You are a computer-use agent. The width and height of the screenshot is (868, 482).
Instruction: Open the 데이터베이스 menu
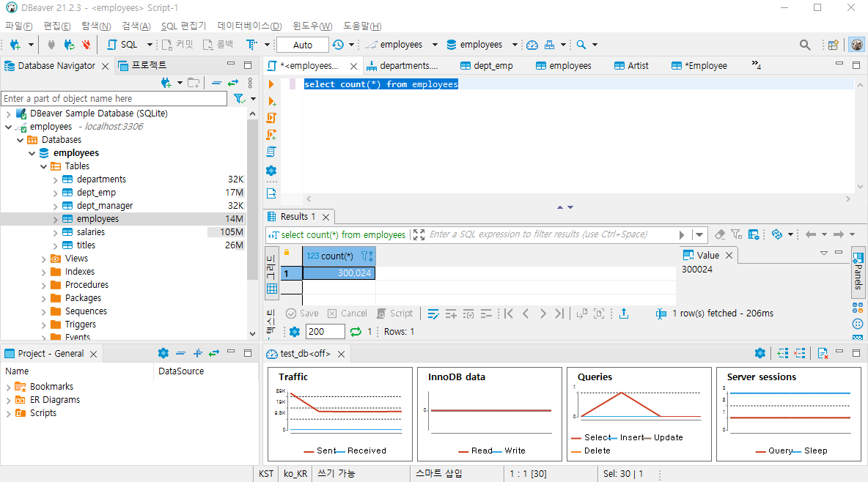click(x=249, y=26)
